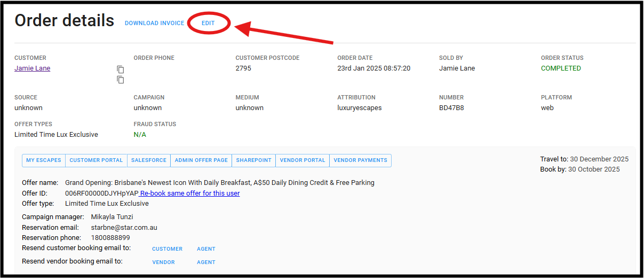This screenshot has width=644, height=279.
Task: Go to the Customer Portal
Action: click(x=96, y=160)
